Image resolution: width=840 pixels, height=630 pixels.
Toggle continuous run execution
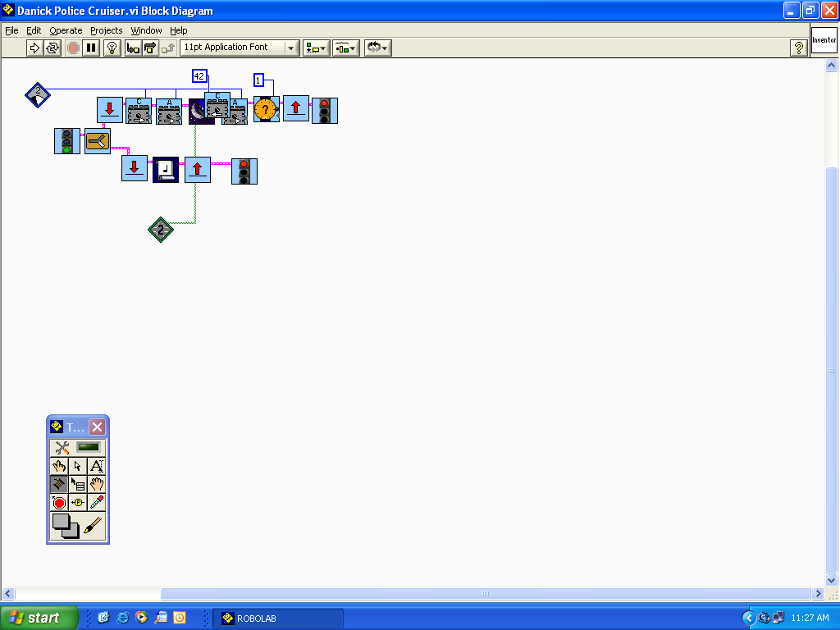(52, 48)
